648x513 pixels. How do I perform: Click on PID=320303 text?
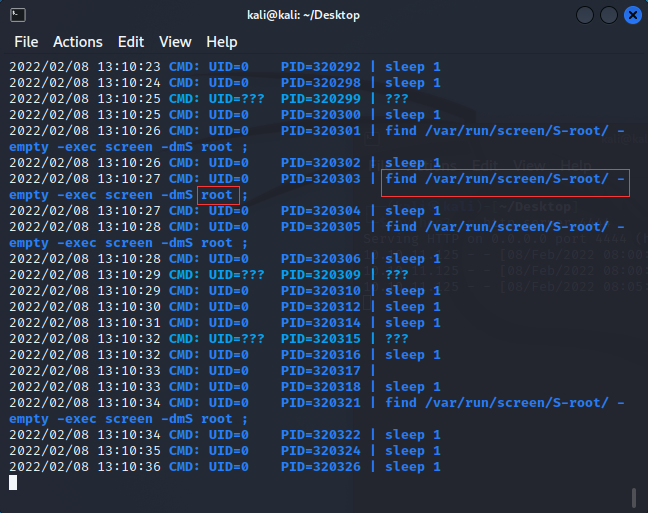320,179
